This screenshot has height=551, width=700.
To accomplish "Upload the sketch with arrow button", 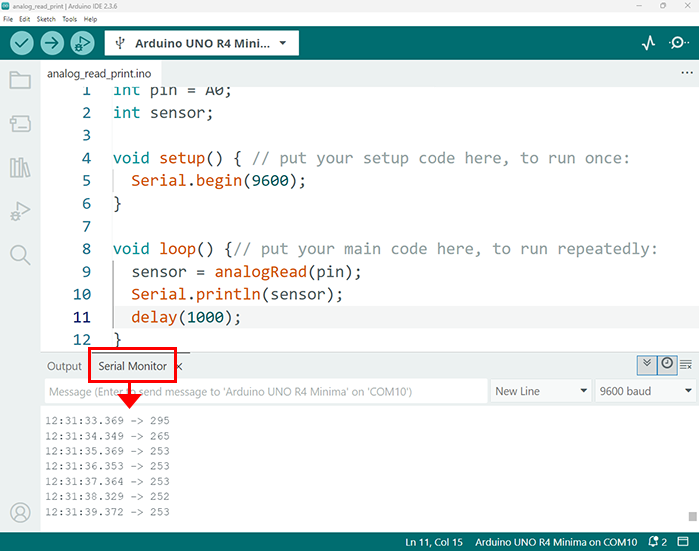I will (x=52, y=43).
